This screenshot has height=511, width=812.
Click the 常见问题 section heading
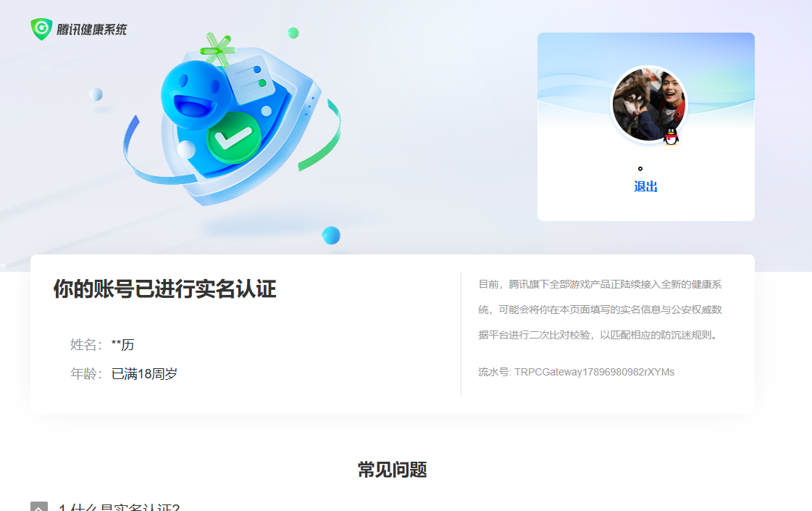click(393, 470)
